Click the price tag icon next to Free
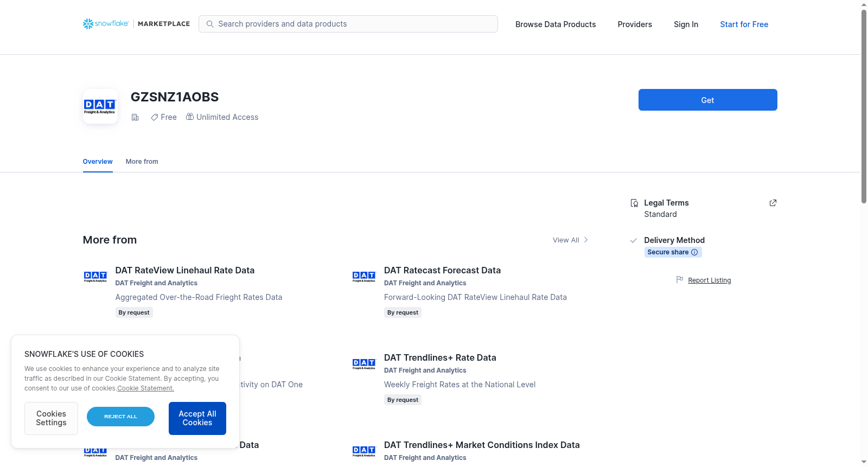 [x=155, y=117]
